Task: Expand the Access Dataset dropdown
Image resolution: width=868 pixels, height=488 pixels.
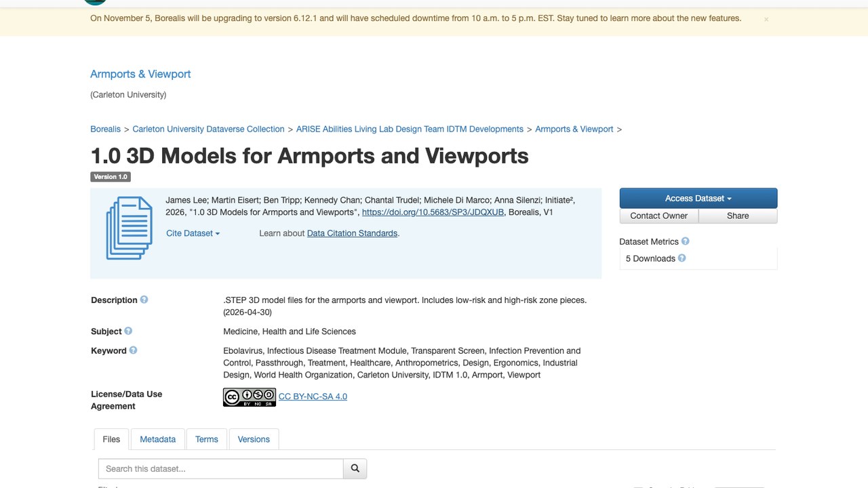Action: [x=698, y=198]
